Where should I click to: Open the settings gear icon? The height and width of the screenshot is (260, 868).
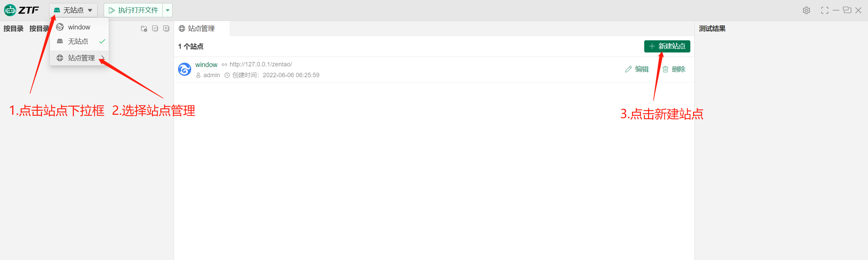pos(806,10)
